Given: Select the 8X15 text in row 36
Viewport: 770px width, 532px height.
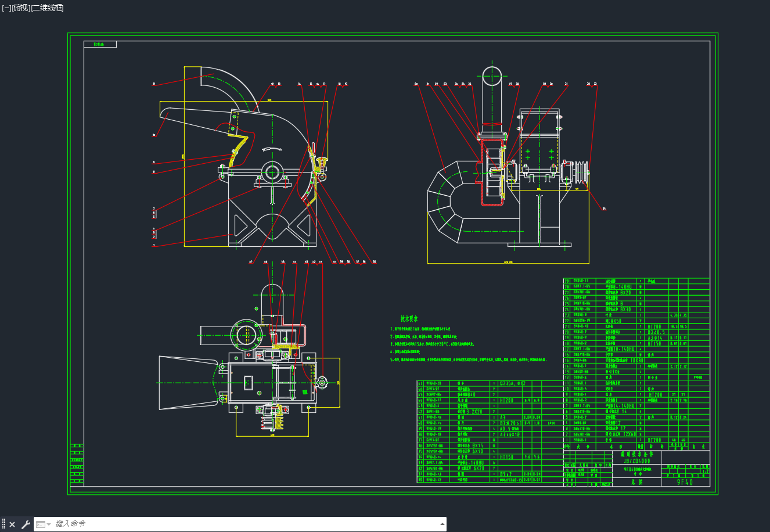Looking at the screenshot, I should tap(478, 445).
